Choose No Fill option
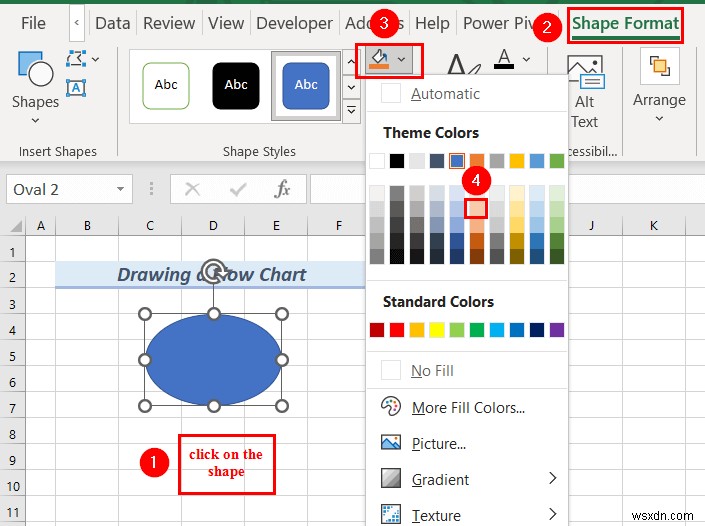The width and height of the screenshot is (705, 526). pos(466,370)
